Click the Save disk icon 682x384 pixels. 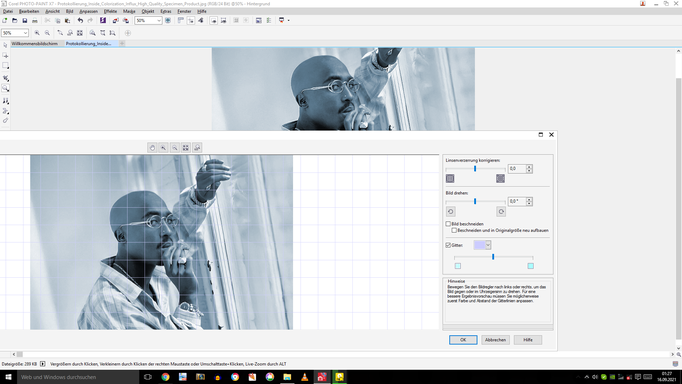pyautogui.click(x=25, y=20)
